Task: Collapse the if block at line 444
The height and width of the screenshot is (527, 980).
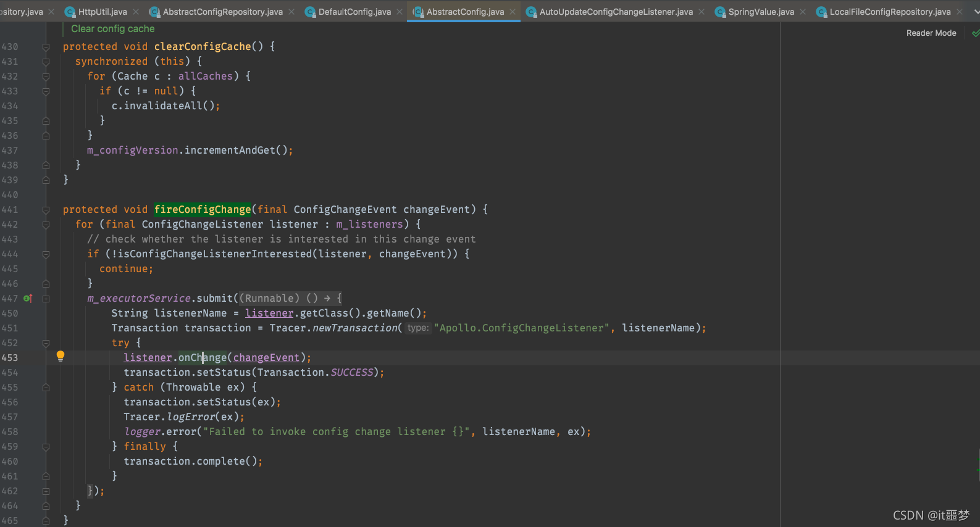Action: [x=46, y=254]
